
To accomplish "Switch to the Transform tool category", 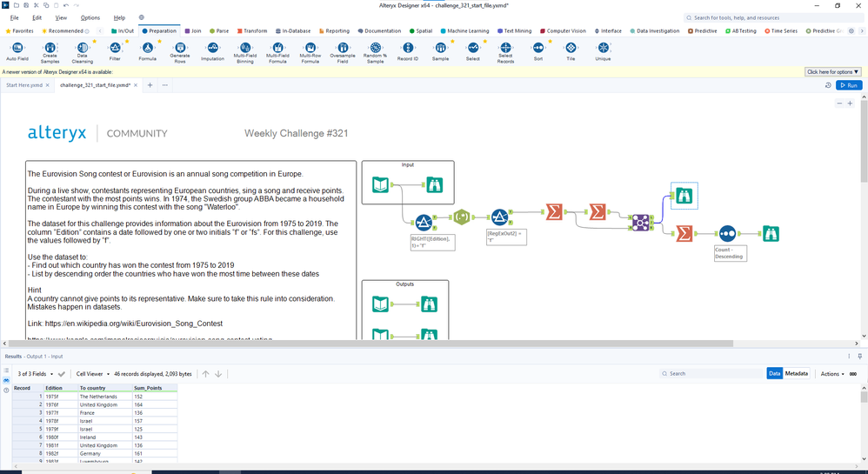I will coord(252,31).
